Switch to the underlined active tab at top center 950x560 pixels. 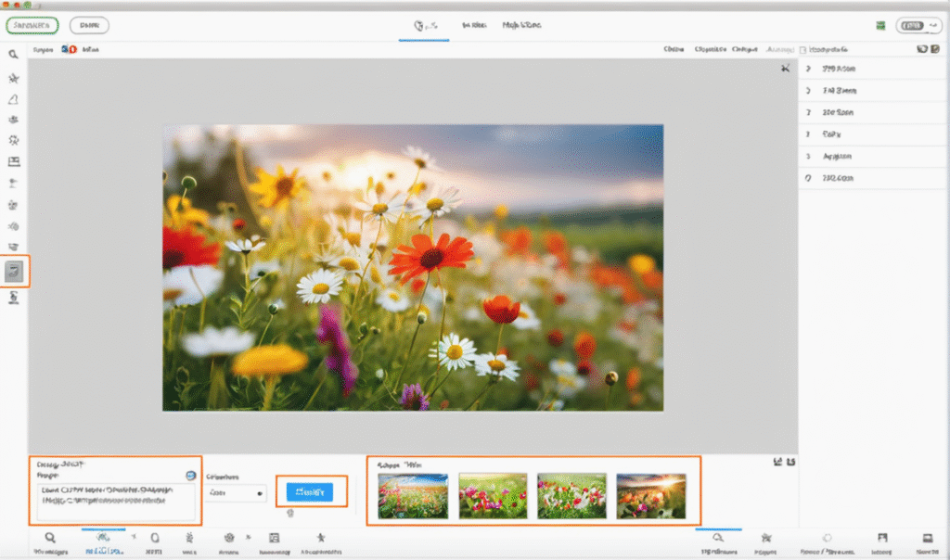click(x=424, y=26)
